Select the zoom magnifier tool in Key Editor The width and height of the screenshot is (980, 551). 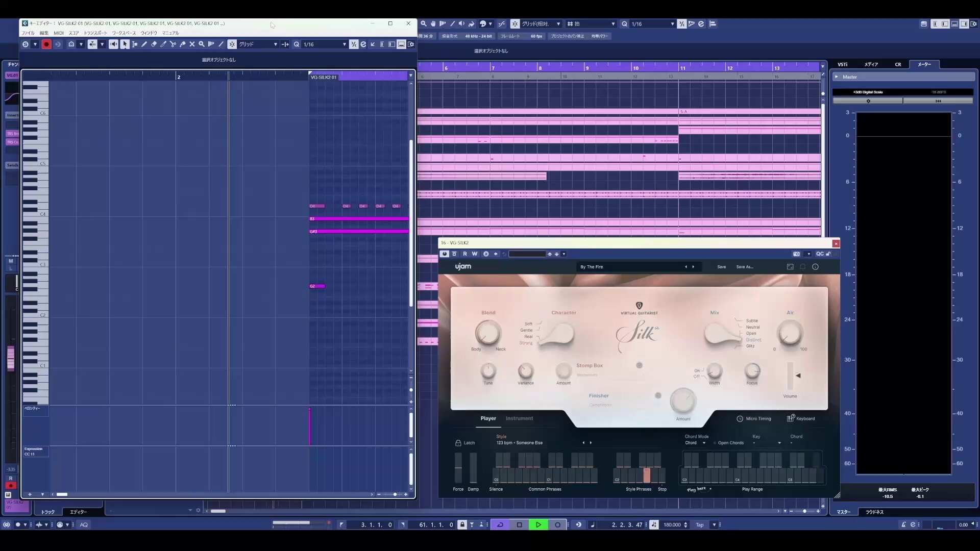coord(202,44)
